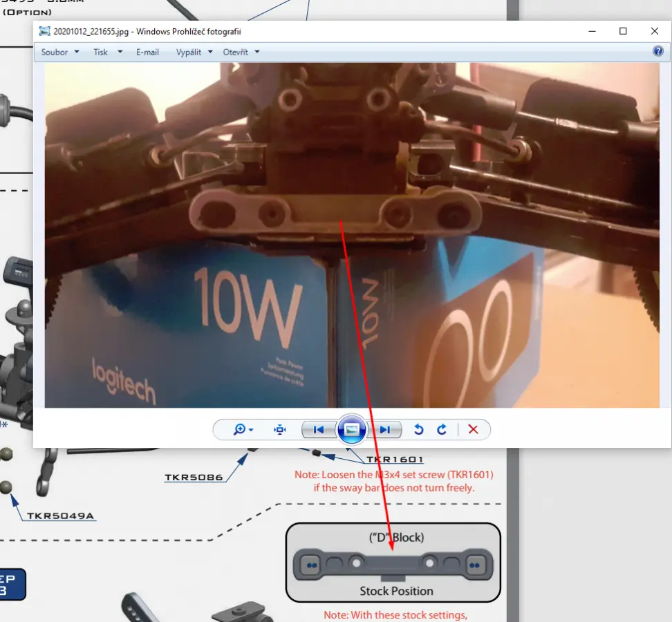Viewport: 672px width, 622px height.
Task: Click the E-mail toolbar command
Action: click(x=147, y=53)
